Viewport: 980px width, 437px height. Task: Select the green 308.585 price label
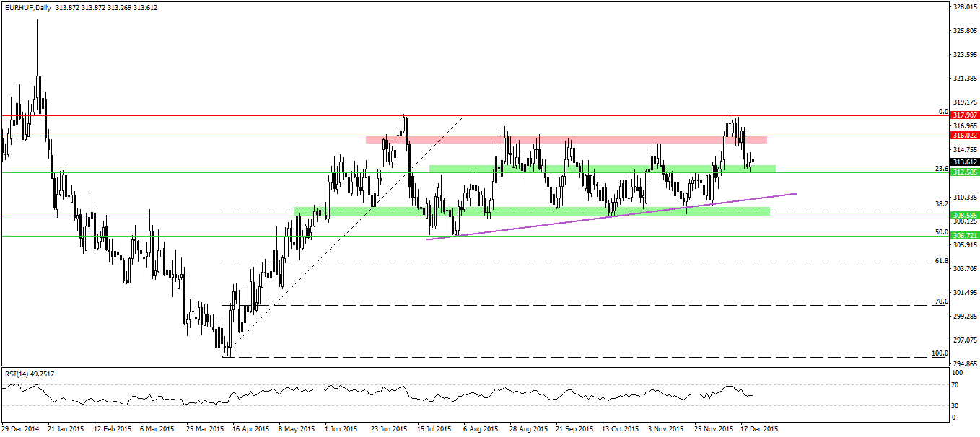[x=963, y=216]
